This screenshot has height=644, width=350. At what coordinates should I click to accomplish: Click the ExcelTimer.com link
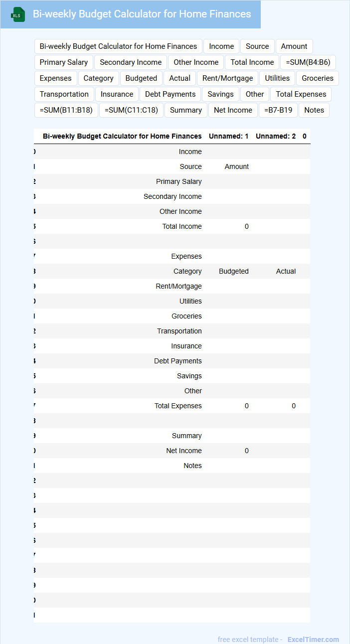(x=313, y=640)
